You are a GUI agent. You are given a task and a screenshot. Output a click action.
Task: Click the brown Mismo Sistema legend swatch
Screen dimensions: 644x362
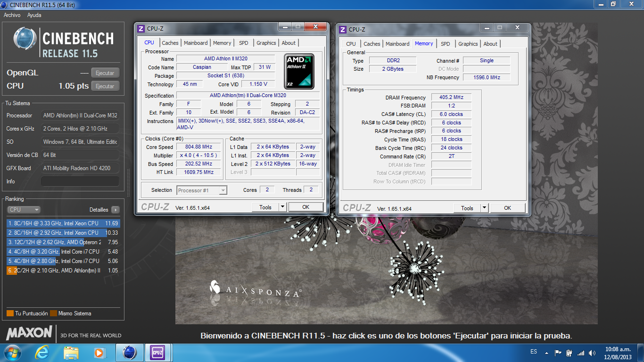(53, 313)
